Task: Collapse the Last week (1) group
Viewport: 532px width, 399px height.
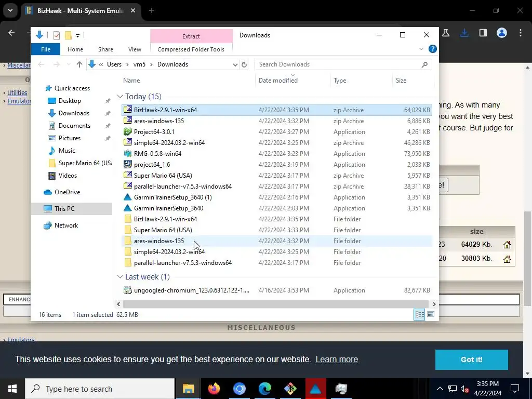Action: (120, 277)
